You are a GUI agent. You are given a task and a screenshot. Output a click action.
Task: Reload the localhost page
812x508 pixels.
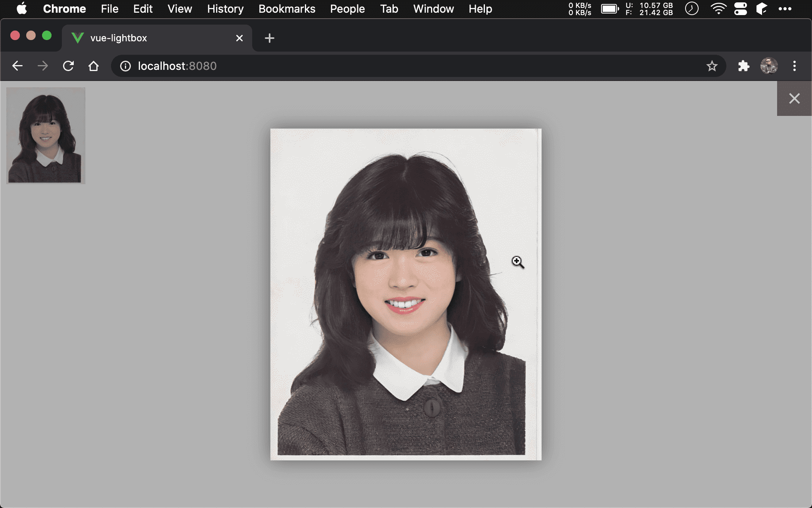click(x=68, y=66)
